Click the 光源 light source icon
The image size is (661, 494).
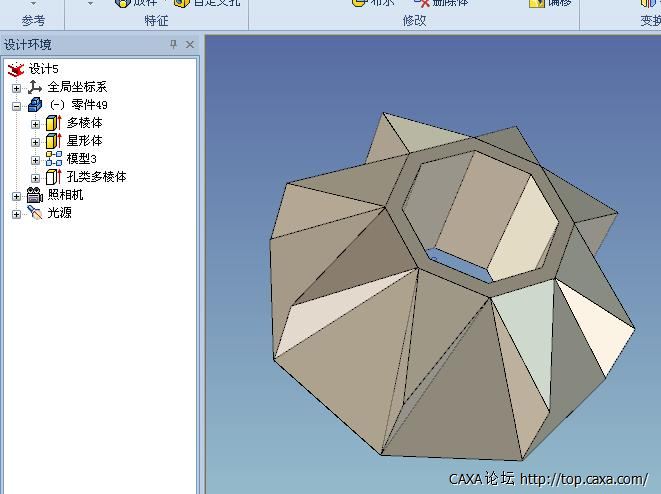click(x=35, y=213)
